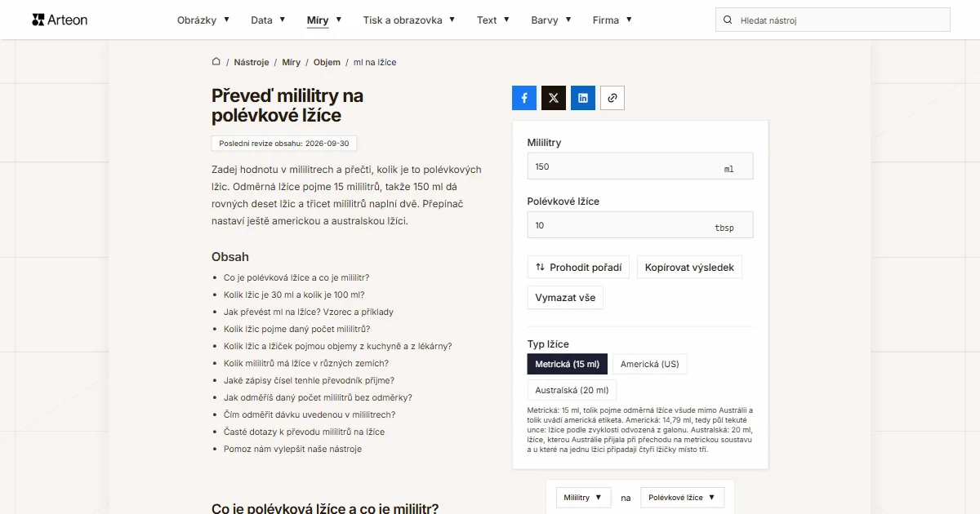Focus the Polévkové lžíce input field

click(640, 225)
